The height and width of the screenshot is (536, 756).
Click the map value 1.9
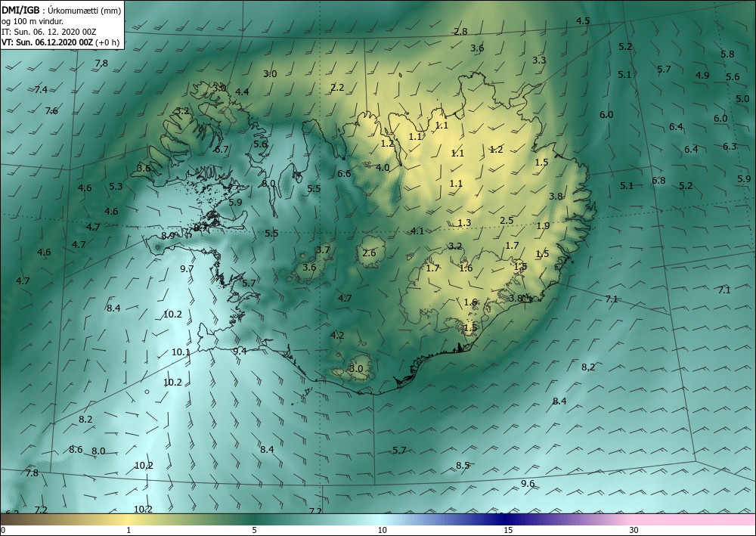click(x=543, y=225)
